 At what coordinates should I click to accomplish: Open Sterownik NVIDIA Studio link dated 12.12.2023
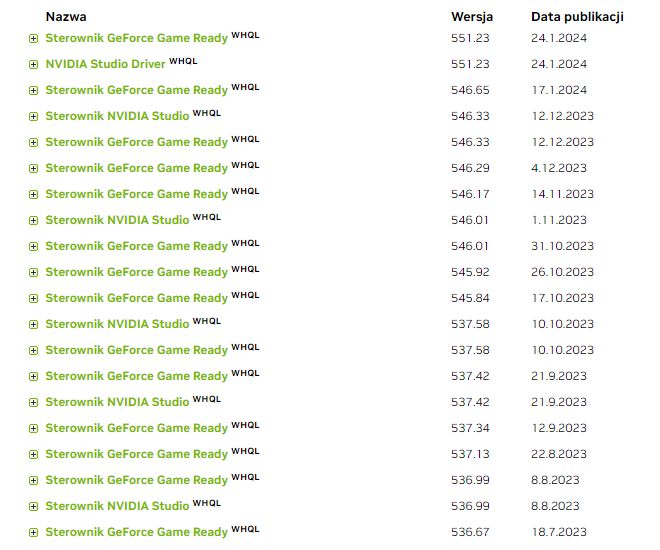117,116
